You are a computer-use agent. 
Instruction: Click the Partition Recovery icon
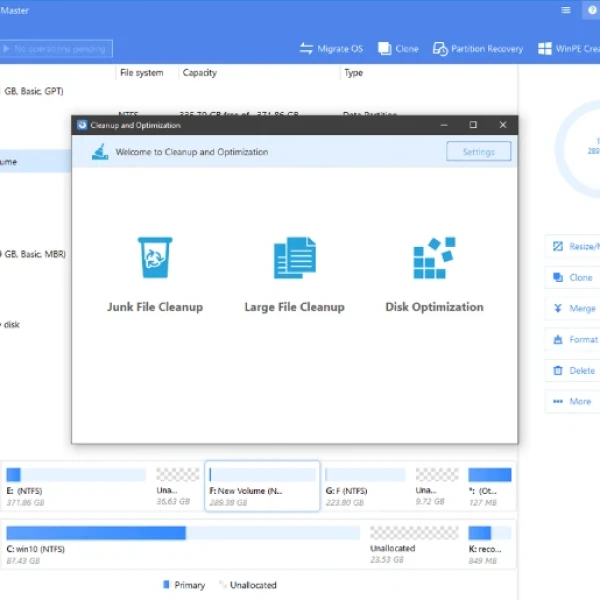tap(440, 49)
